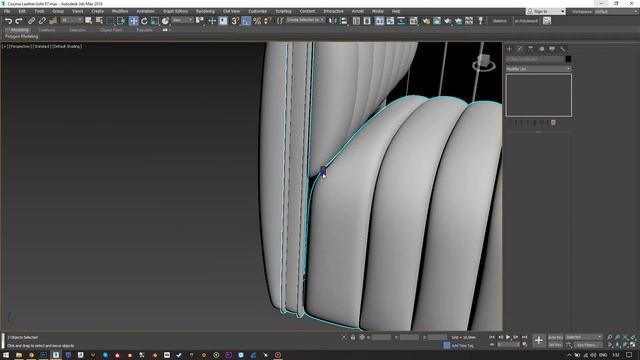The width and height of the screenshot is (640, 360).
Task: Toggle Window/Crossing selection mode
Action: (121, 21)
